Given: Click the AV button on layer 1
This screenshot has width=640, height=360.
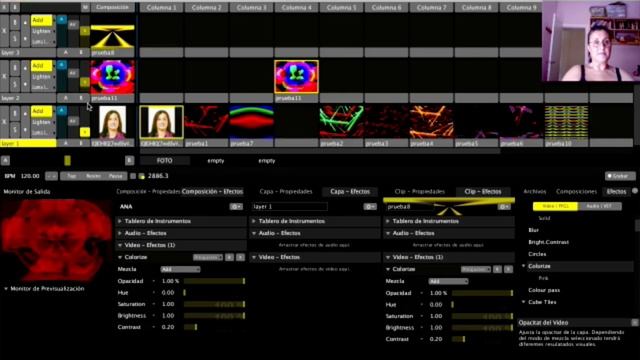Looking at the screenshot, I should 73,121.
